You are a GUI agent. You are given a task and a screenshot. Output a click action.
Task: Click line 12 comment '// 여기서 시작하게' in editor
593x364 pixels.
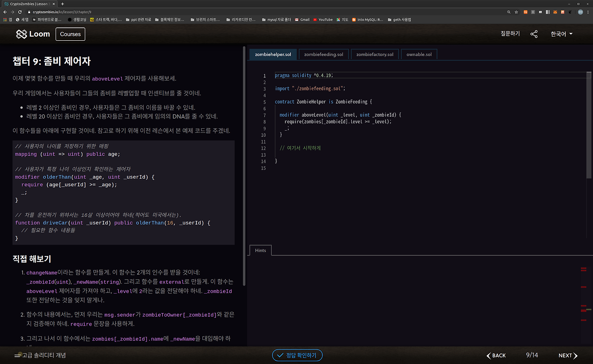coord(300,148)
